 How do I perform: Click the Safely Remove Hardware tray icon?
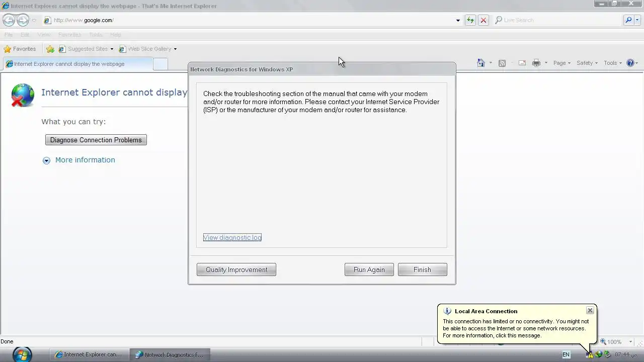click(x=607, y=354)
